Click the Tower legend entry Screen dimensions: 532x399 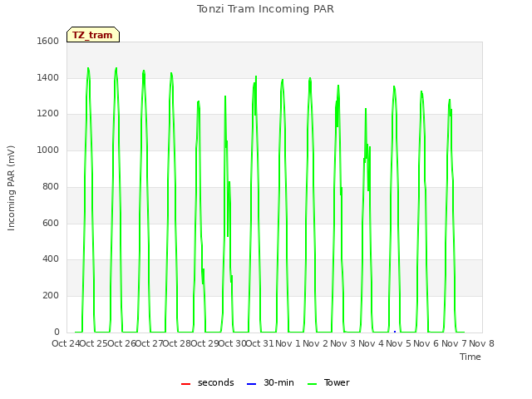328,382
